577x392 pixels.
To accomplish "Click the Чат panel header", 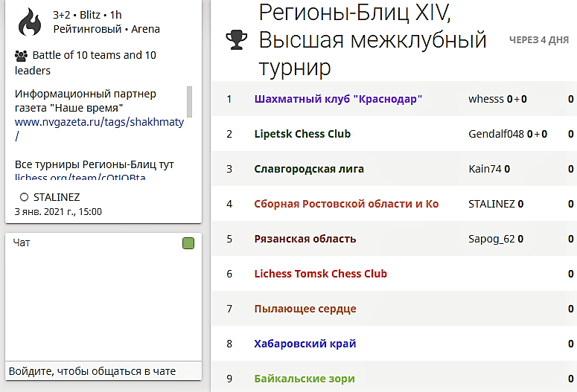I will pos(22,242).
